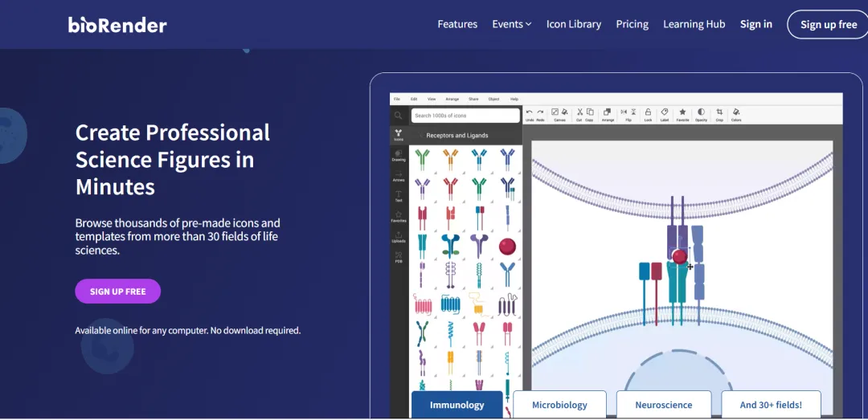The width and height of the screenshot is (868, 420).
Task: Click the red sphere on the canvas
Action: [x=680, y=257]
